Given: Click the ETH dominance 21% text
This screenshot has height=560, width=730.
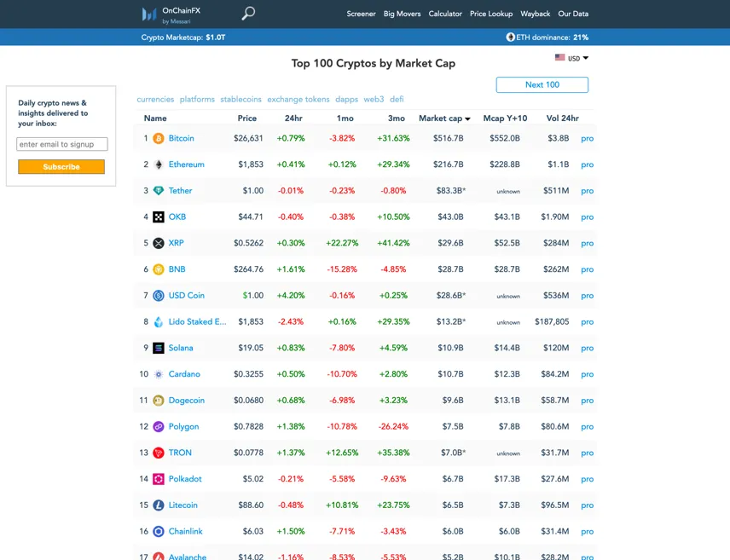Looking at the screenshot, I should (552, 38).
